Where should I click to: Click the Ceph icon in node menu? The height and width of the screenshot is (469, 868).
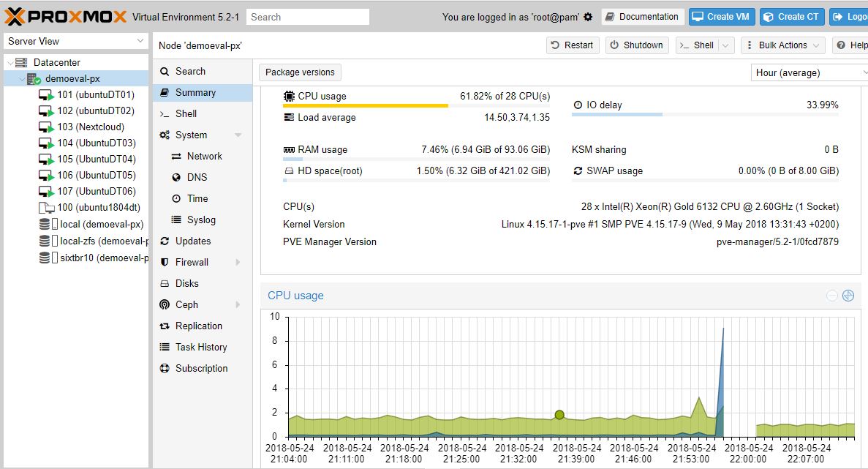(x=165, y=304)
